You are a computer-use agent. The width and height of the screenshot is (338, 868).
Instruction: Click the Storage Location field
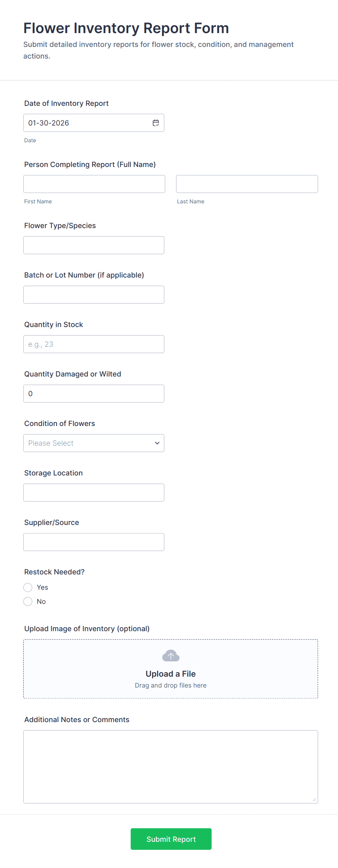pyautogui.click(x=94, y=492)
